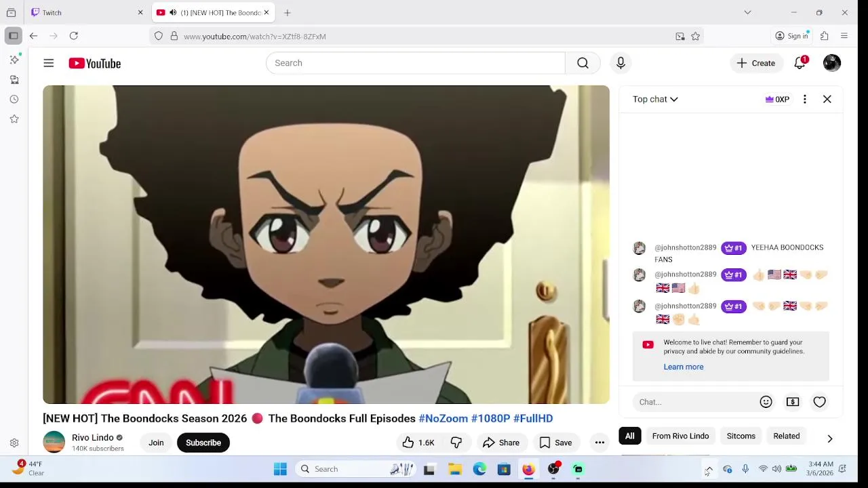Open sidebar AI chatbot sparkle icon

click(14, 60)
